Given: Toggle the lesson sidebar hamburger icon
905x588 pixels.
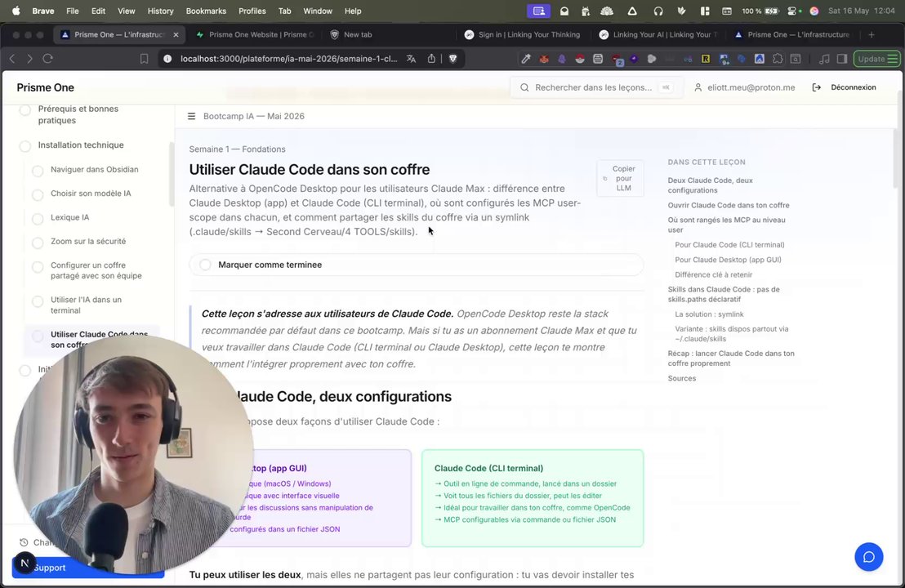Looking at the screenshot, I should pos(192,116).
